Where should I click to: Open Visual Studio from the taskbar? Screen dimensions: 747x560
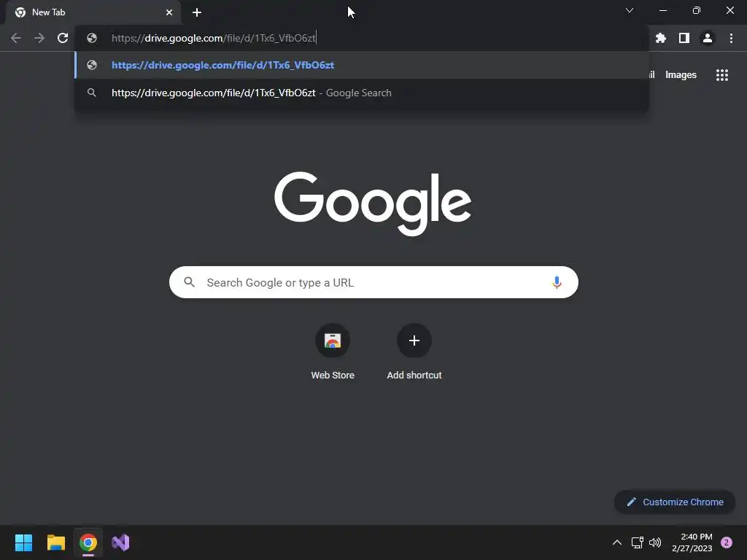click(120, 542)
